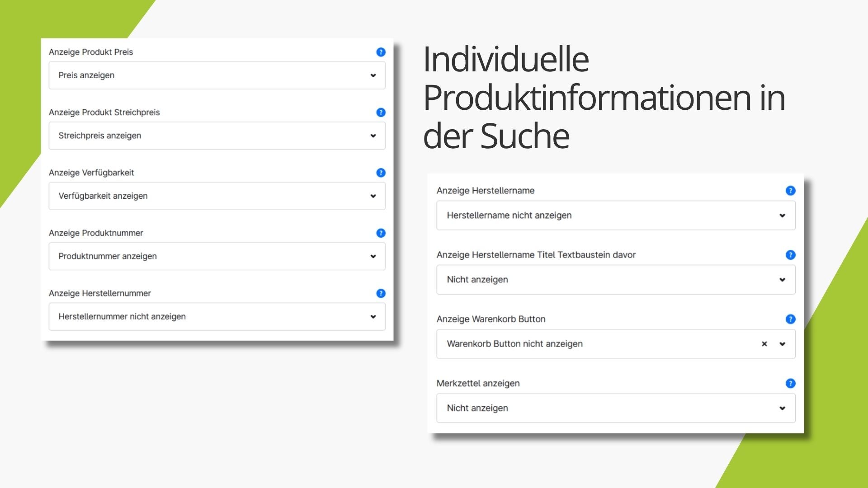Viewport: 868px width, 488px height.
Task: Expand the 'Preis anzeigen' dropdown
Action: (x=217, y=75)
